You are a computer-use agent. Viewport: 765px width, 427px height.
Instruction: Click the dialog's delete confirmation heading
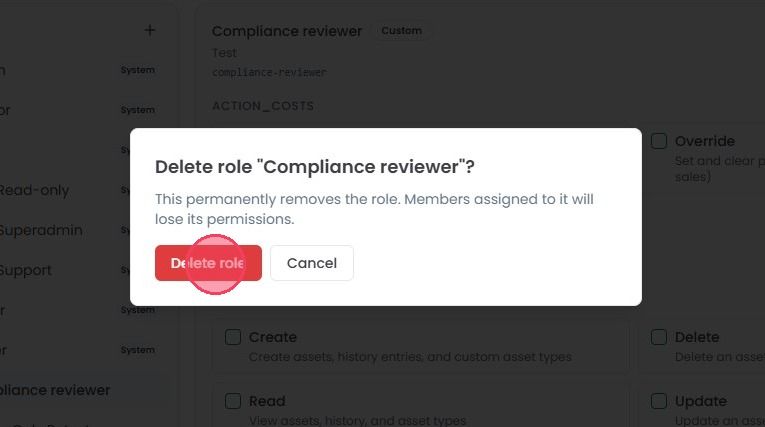click(x=315, y=167)
